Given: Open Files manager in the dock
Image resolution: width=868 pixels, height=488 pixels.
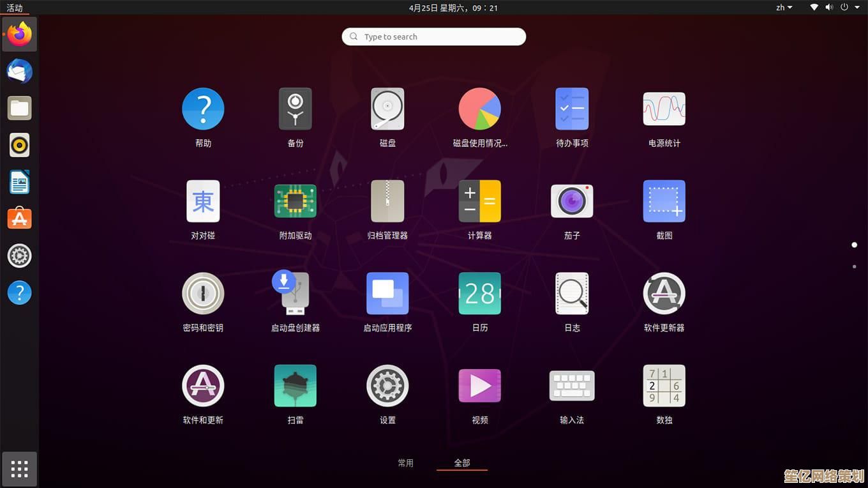Looking at the screenshot, I should (20, 109).
